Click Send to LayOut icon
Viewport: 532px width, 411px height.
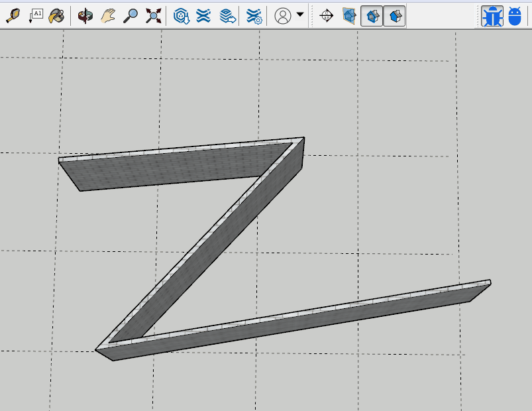(228, 16)
